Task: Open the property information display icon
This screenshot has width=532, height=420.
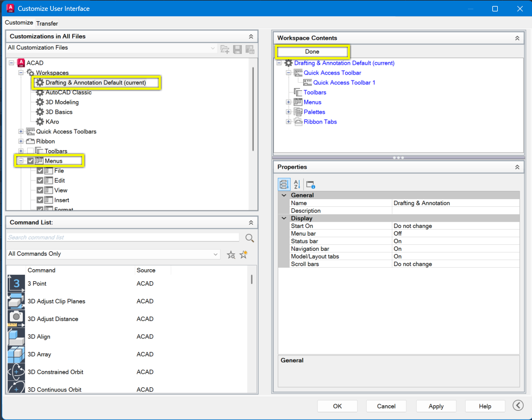Action: point(310,184)
